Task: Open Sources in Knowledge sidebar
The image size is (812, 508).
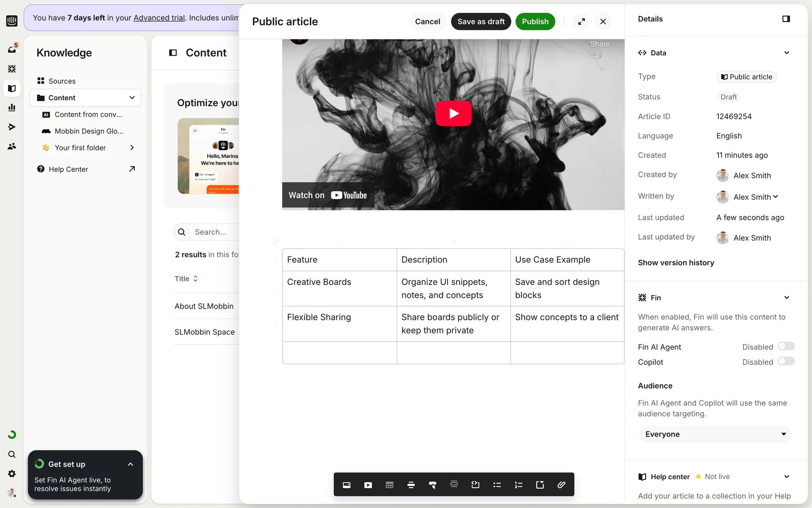Action: [62, 81]
